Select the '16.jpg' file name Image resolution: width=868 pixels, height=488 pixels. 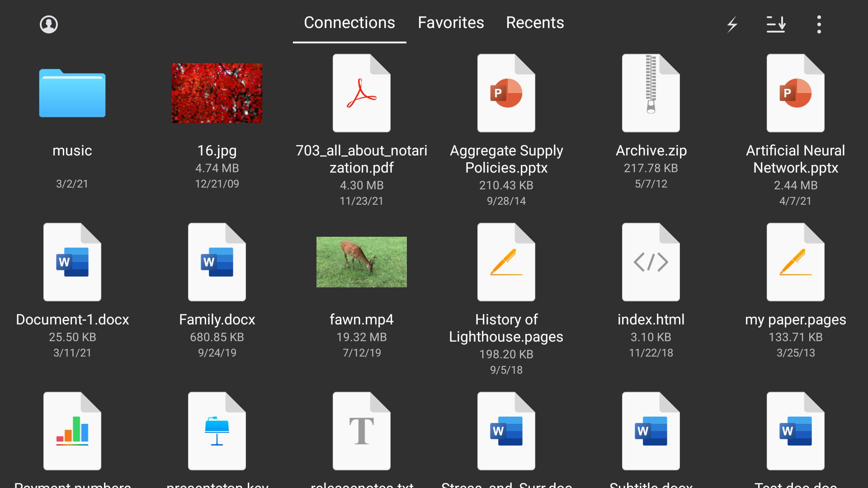pyautogui.click(x=217, y=150)
